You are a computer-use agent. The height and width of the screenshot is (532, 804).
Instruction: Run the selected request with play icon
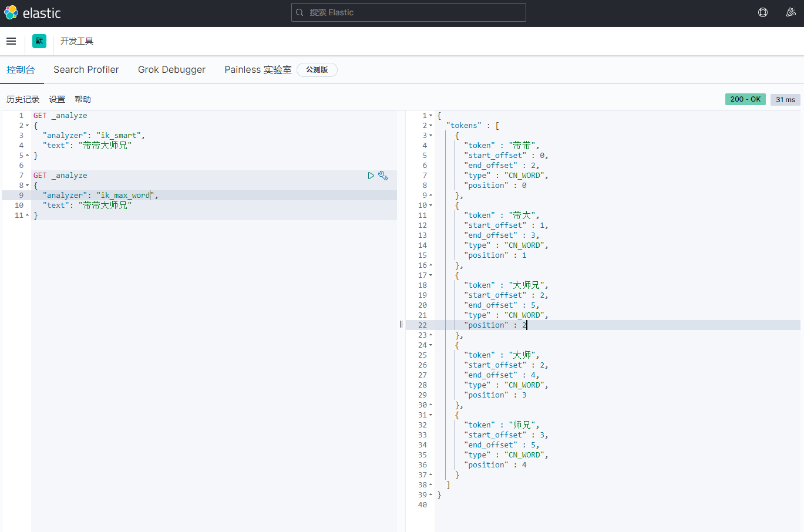pyautogui.click(x=371, y=176)
